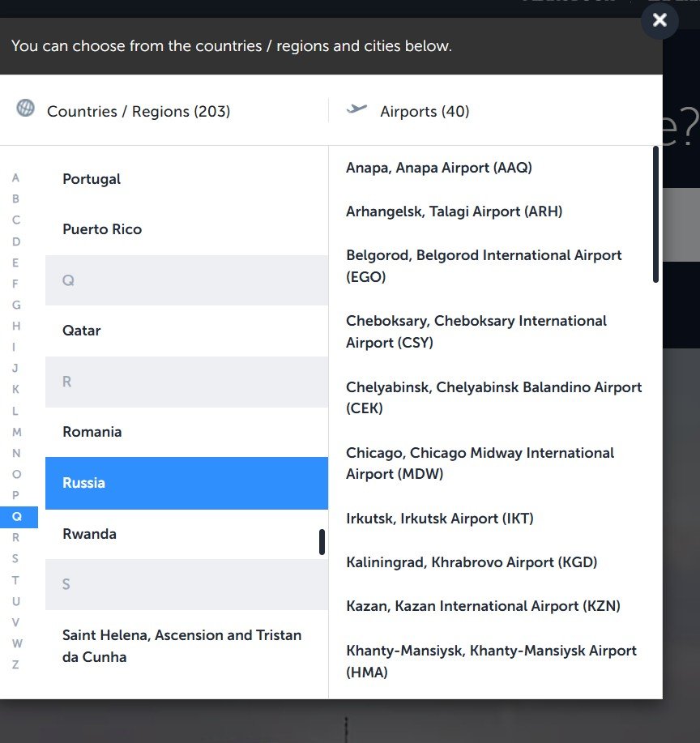This screenshot has width=700, height=743.
Task: Select Saint Helena, Ascension and Tristan da Cunha
Action: click(x=186, y=647)
